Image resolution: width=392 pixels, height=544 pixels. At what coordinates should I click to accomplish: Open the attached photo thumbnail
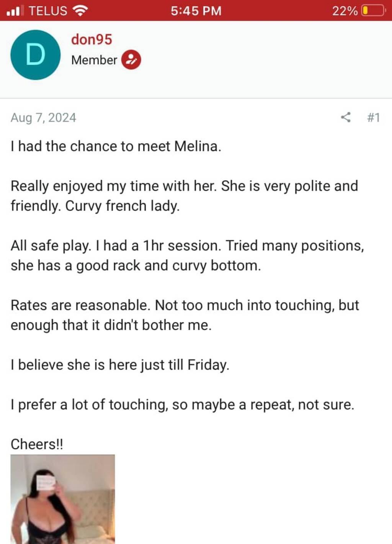(x=62, y=499)
